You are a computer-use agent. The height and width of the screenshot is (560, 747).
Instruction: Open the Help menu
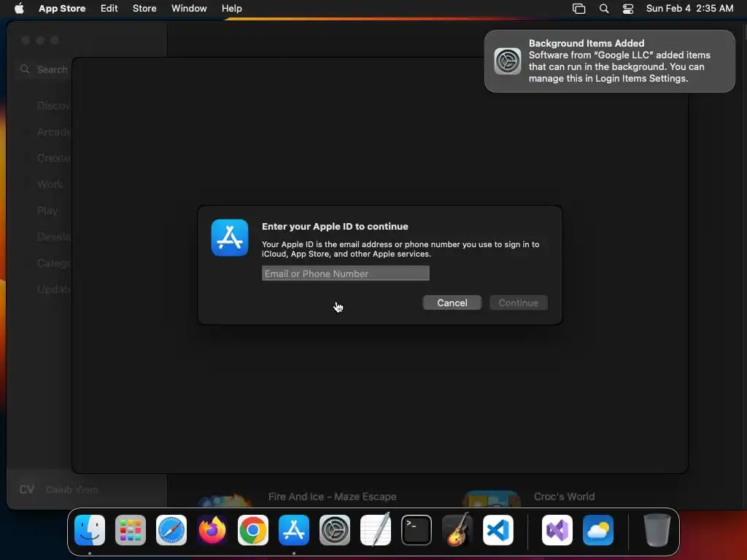[231, 8]
